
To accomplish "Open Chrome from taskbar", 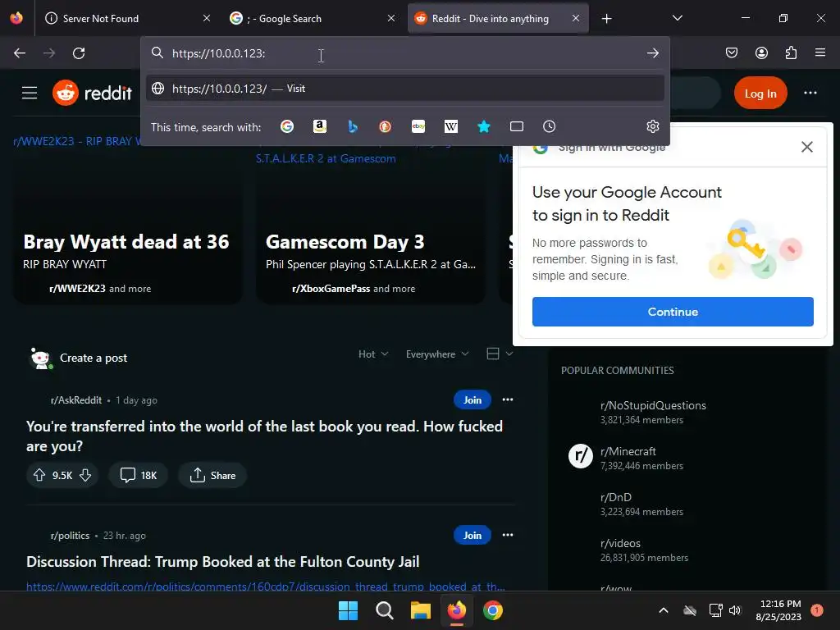I will (x=493, y=610).
